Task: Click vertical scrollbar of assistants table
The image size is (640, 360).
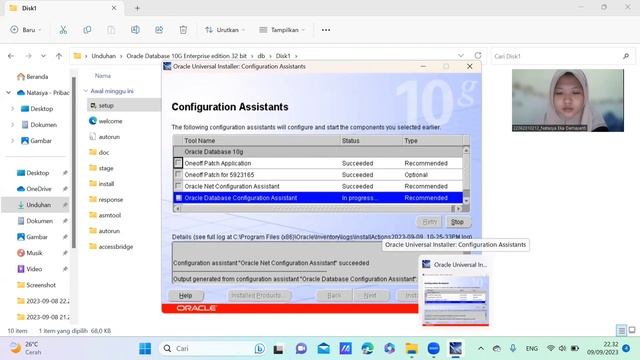Action: tap(466, 176)
